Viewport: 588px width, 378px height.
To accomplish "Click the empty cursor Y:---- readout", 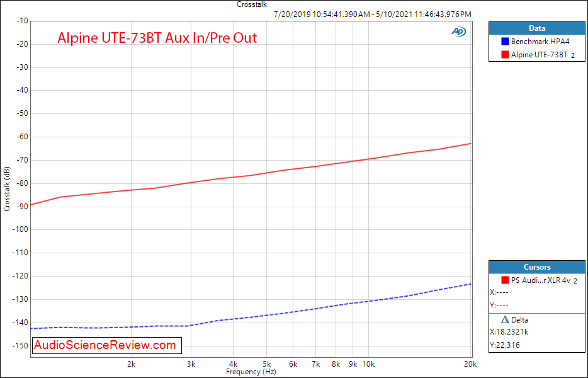I will pos(499,306).
